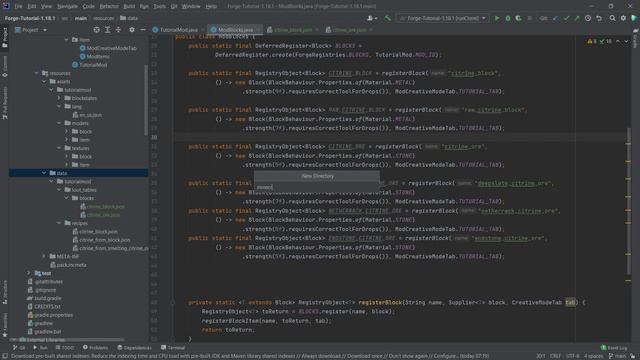Screen dimensions: 640x360
Task: Open run configuration dropdown
Action: 443,18
